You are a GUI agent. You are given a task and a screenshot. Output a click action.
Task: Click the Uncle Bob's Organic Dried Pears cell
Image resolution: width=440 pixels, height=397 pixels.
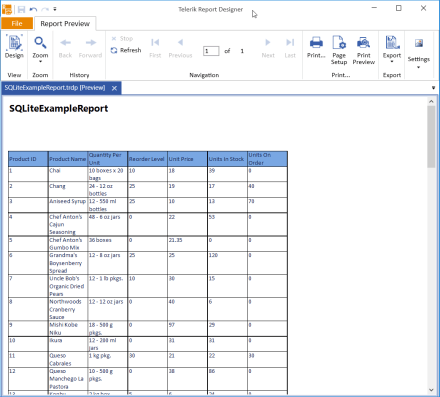68,286
